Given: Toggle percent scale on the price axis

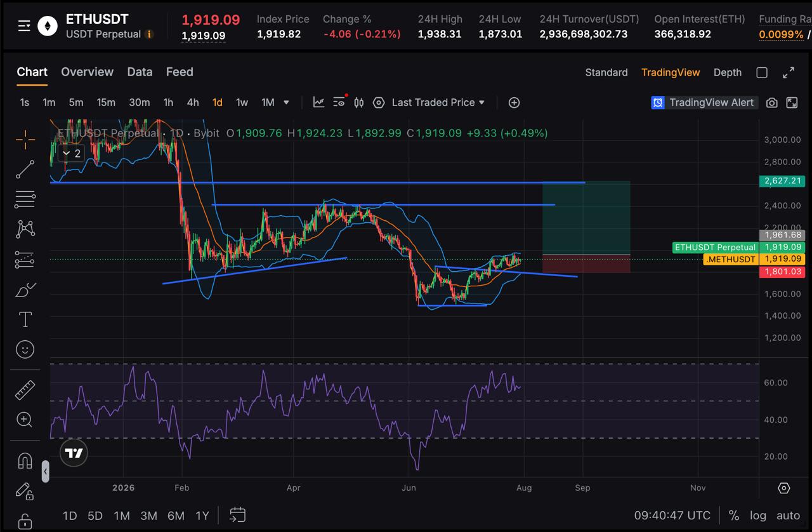Looking at the screenshot, I should click(x=734, y=515).
